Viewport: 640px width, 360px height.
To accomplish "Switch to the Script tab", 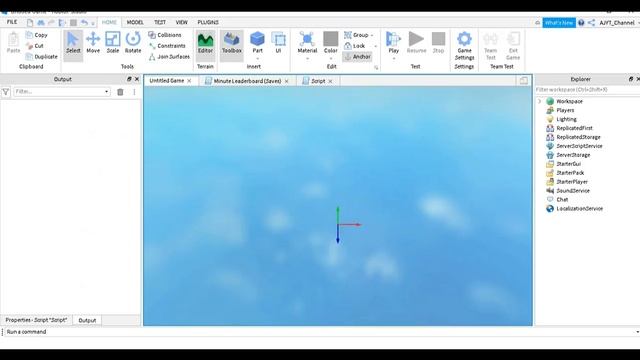I will tap(318, 81).
